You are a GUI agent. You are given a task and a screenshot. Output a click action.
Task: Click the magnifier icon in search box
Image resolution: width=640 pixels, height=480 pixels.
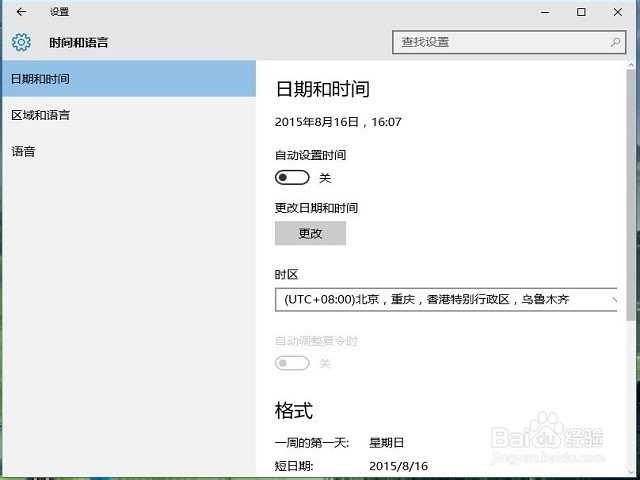click(615, 42)
